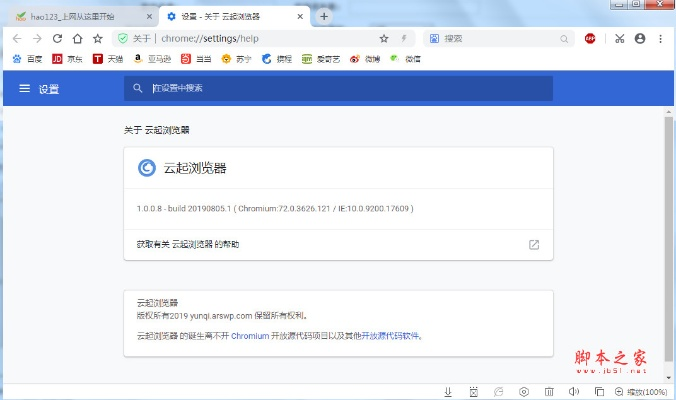Expand the zoom level 缩放(100%) control
The height and width of the screenshot is (400, 676).
pos(643,391)
